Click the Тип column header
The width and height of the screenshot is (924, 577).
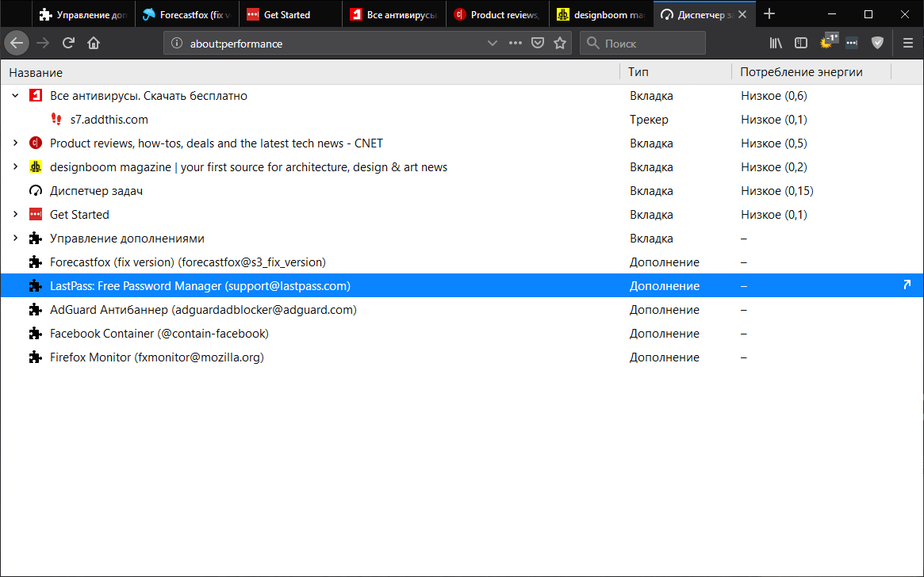coord(676,72)
